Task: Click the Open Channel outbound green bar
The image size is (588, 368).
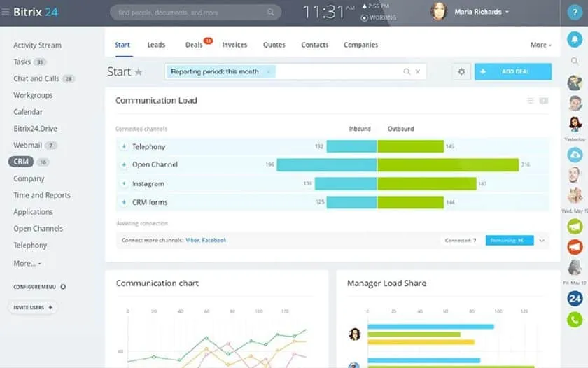Action: point(448,165)
